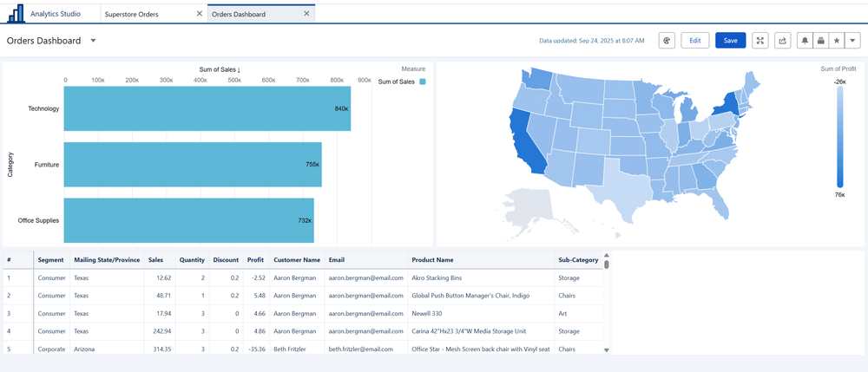The width and height of the screenshot is (868, 372).
Task: Click the share dashboard icon
Action: 782,41
